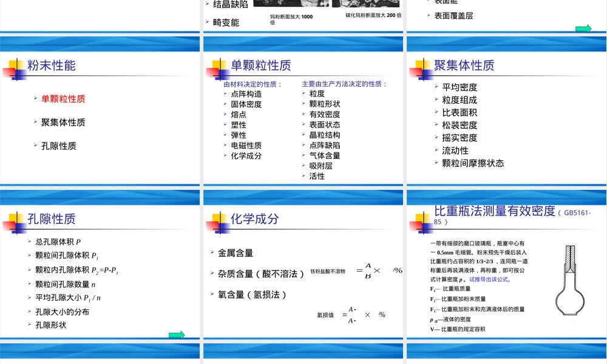This screenshot has width=607, height=364.
Task: Click the 畸变能 bullet
Action: click(226, 23)
